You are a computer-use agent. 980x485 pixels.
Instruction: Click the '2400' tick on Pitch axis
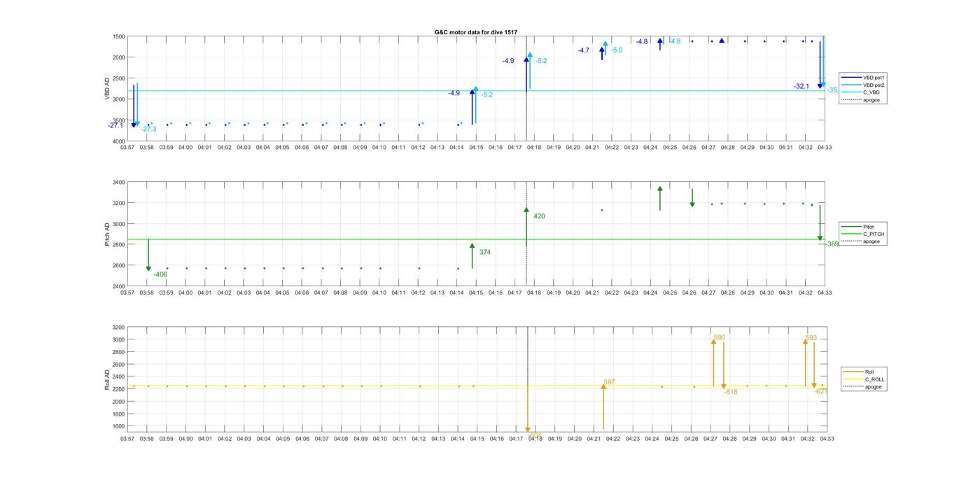(118, 287)
